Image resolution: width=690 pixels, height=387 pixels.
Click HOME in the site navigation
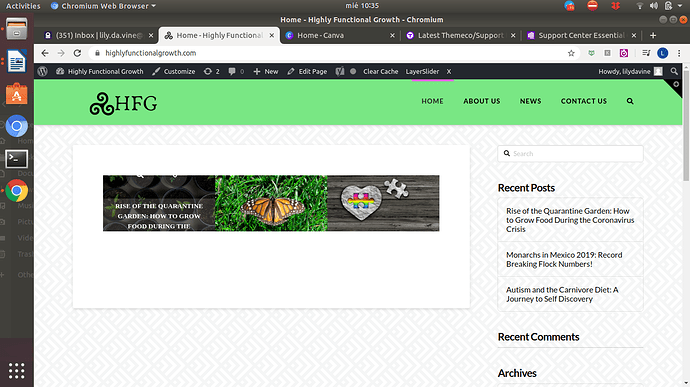[x=432, y=101]
